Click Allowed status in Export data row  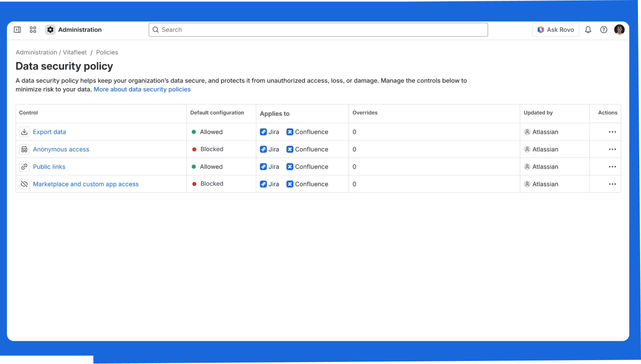207,132
